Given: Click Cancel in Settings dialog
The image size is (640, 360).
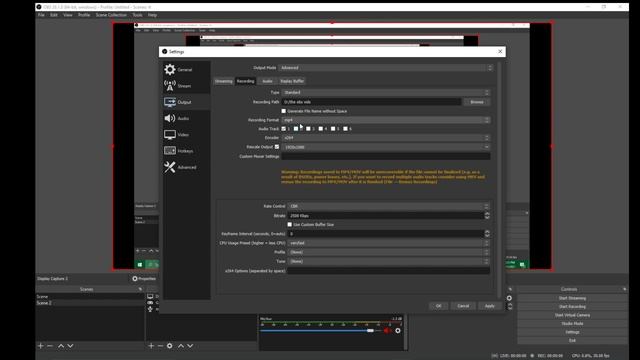Looking at the screenshot, I should click(463, 306).
